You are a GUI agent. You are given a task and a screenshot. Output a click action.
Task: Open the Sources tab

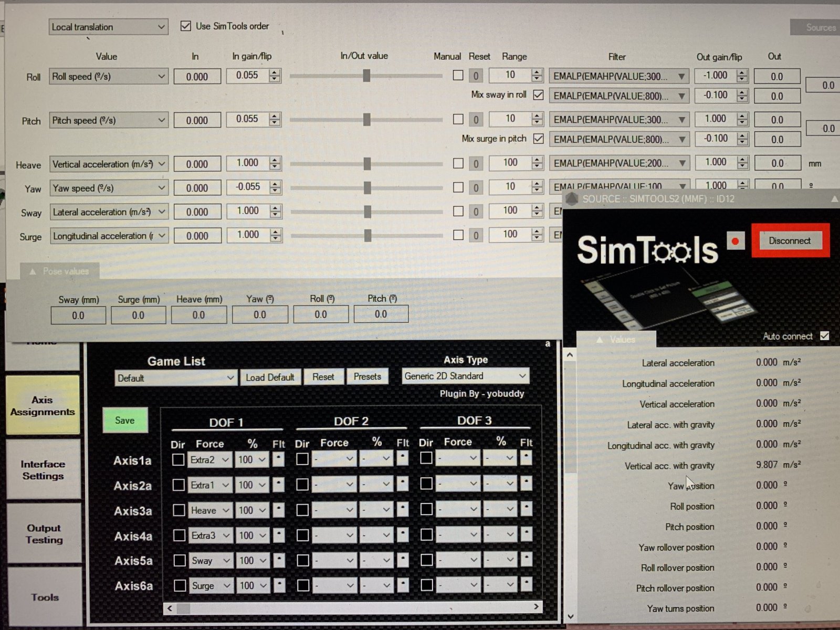point(815,27)
